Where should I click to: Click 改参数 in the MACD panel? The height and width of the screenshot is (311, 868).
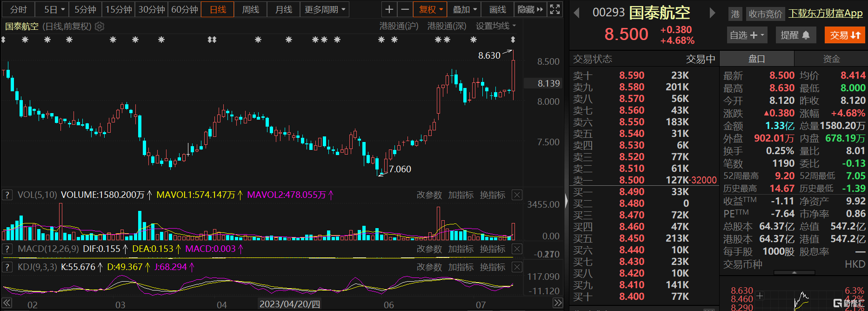tap(429, 249)
